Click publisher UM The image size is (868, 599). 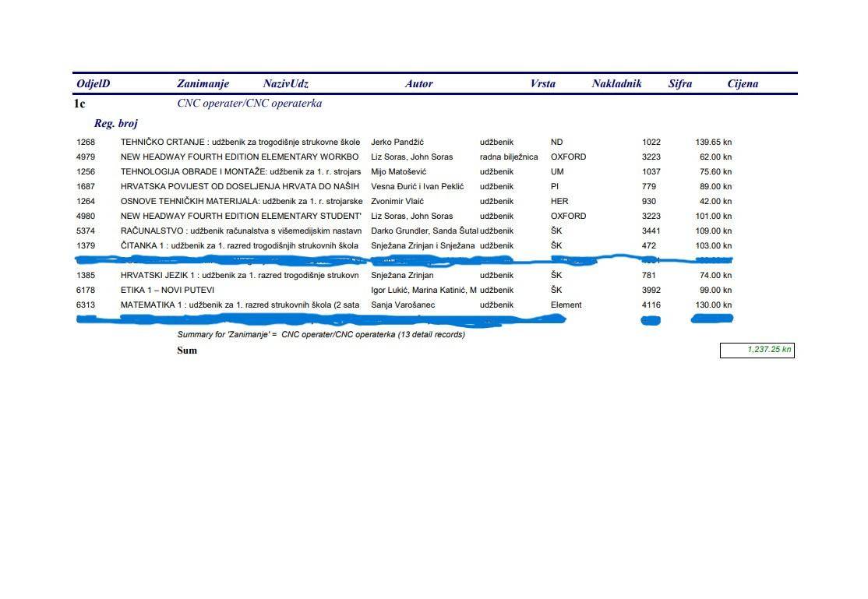[557, 172]
